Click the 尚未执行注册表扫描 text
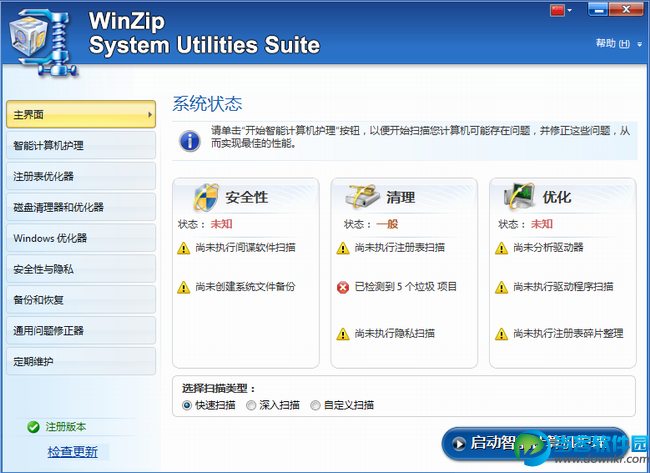The width and height of the screenshot is (650, 473). [x=400, y=248]
